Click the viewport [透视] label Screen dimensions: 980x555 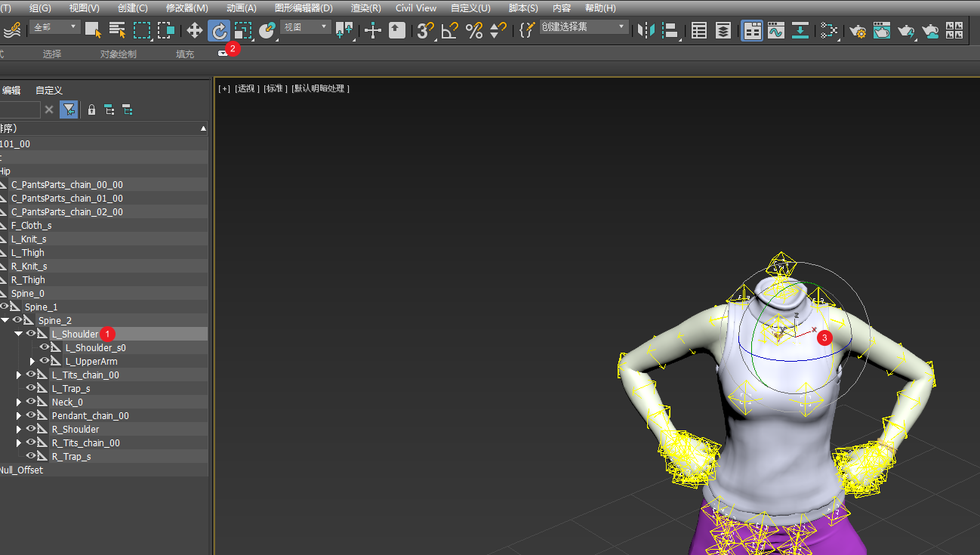point(246,88)
